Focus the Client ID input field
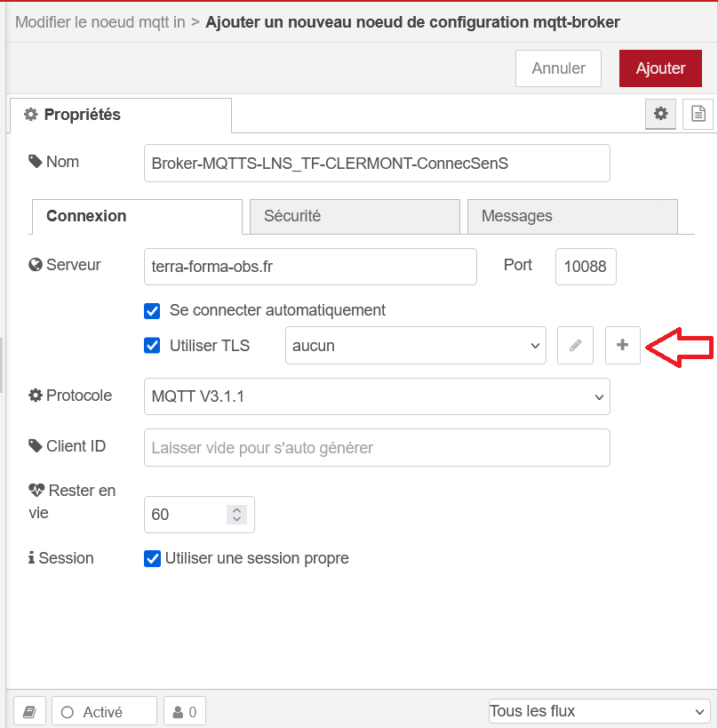The image size is (718, 728). click(x=377, y=448)
